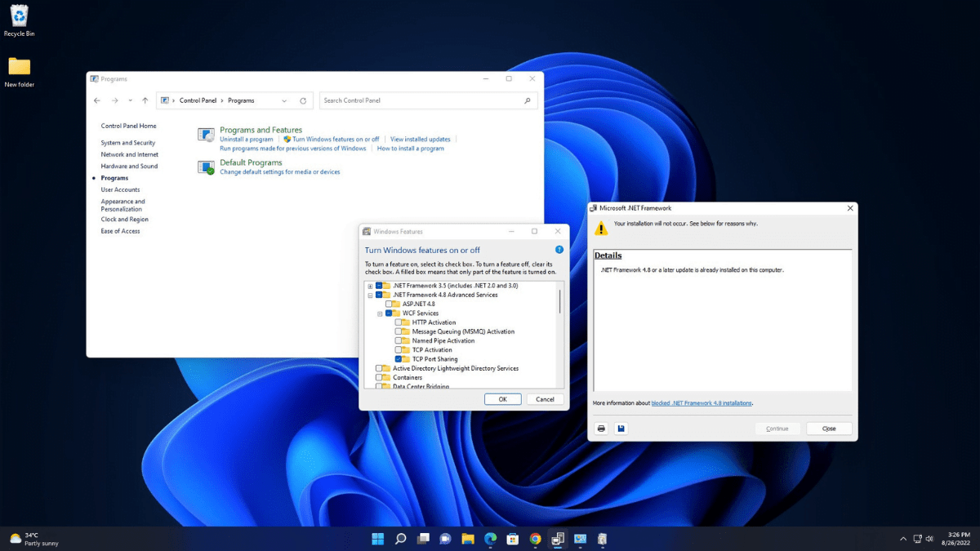Click the save icon in .NET Framework dialog
Screen dimensions: 980x551
click(x=621, y=429)
